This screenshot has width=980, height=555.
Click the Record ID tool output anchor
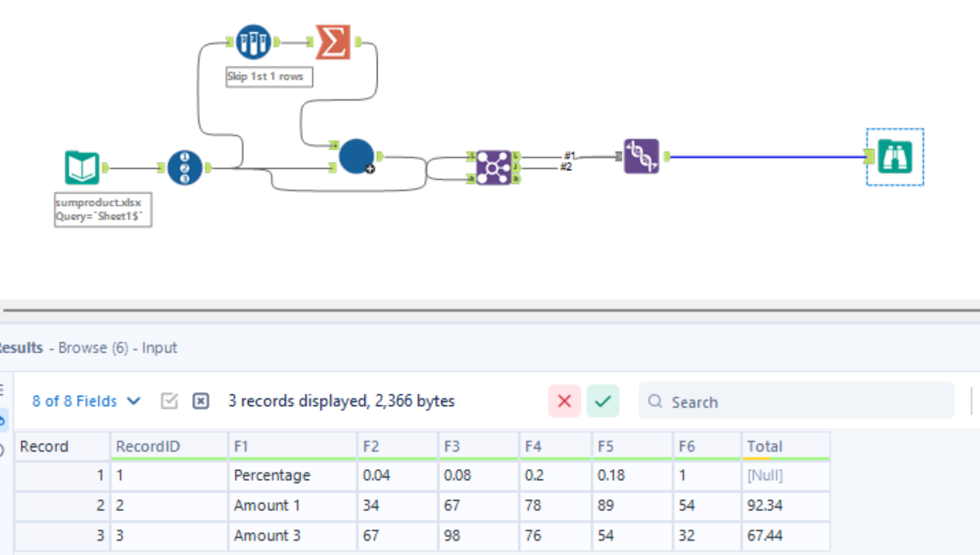pos(206,166)
